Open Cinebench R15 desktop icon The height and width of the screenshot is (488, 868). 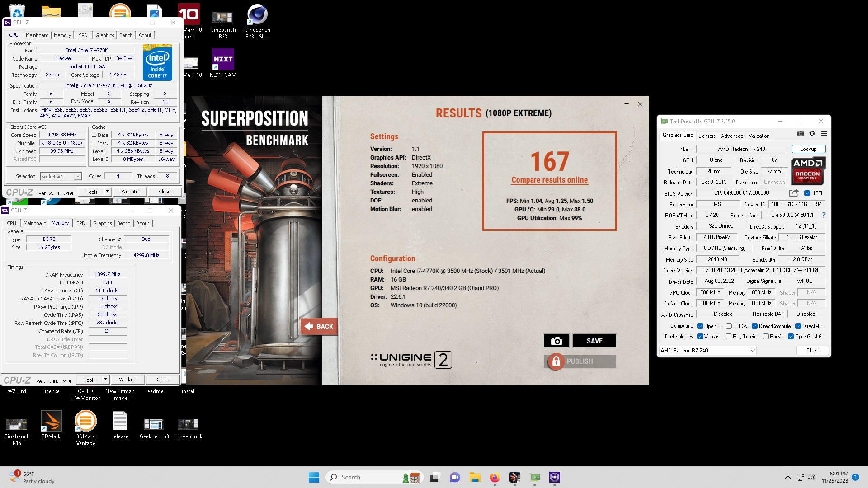(x=17, y=432)
